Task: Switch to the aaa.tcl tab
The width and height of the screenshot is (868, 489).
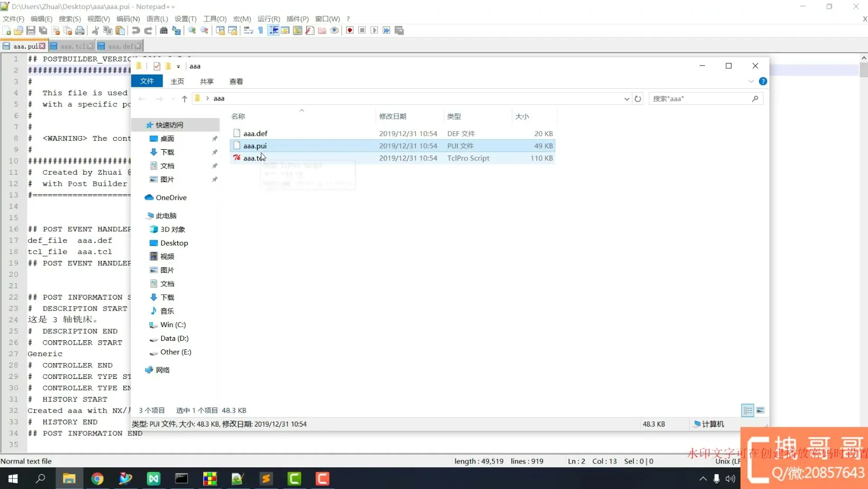Action: [73, 47]
